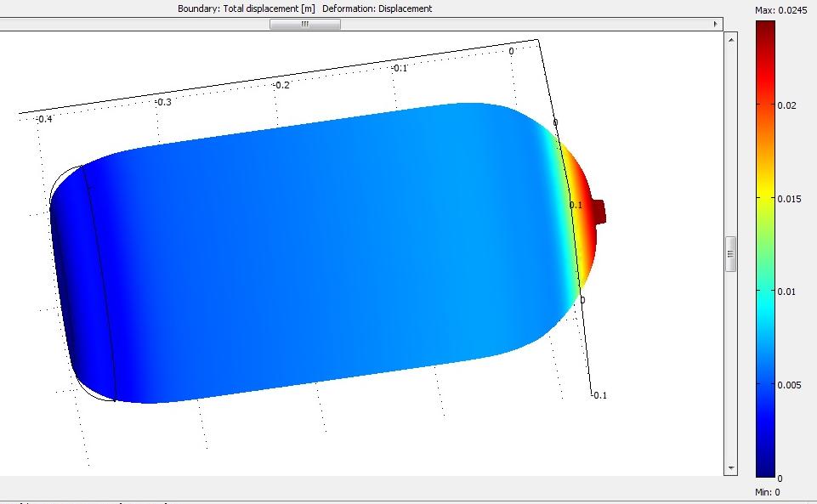Viewport: 817px width, 504px height.
Task: Click the 'Deformation: Displacement' title text
Action: (x=377, y=8)
